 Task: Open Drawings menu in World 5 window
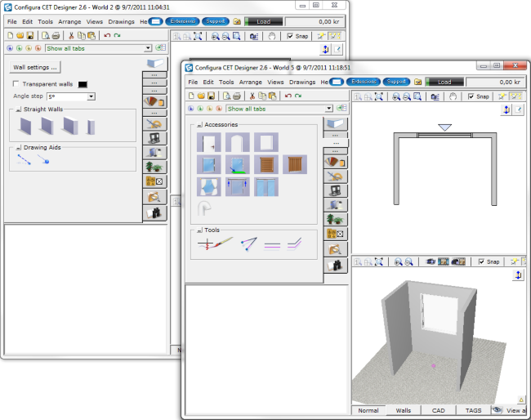pyautogui.click(x=302, y=82)
